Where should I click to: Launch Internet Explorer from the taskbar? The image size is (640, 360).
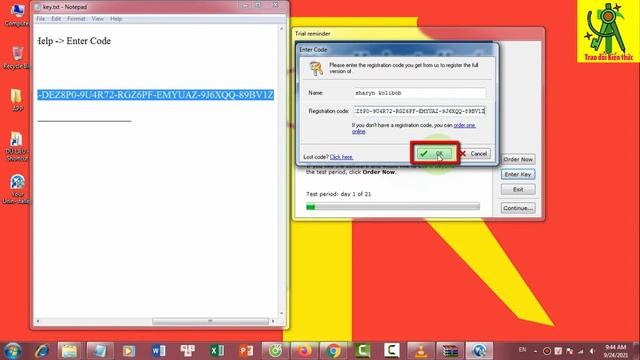pyautogui.click(x=42, y=351)
